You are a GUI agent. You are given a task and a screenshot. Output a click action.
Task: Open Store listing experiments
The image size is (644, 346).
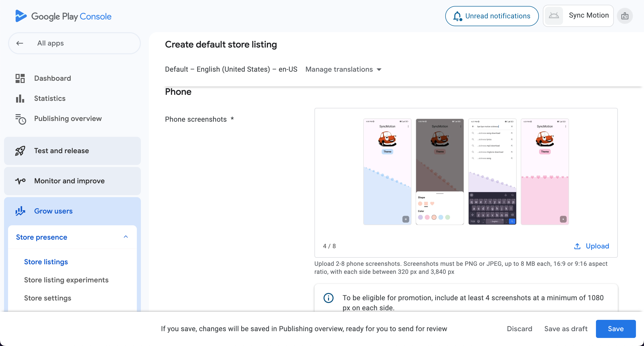(x=66, y=280)
